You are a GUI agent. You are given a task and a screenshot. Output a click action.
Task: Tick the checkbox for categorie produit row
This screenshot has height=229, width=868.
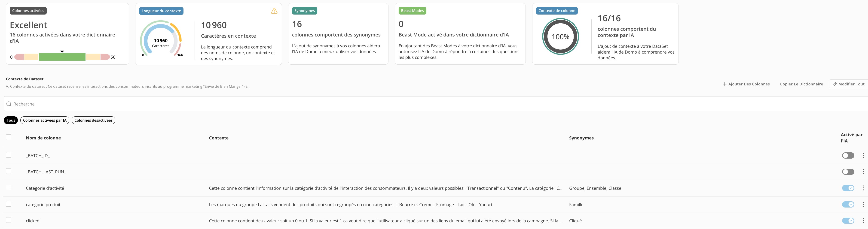(x=9, y=204)
